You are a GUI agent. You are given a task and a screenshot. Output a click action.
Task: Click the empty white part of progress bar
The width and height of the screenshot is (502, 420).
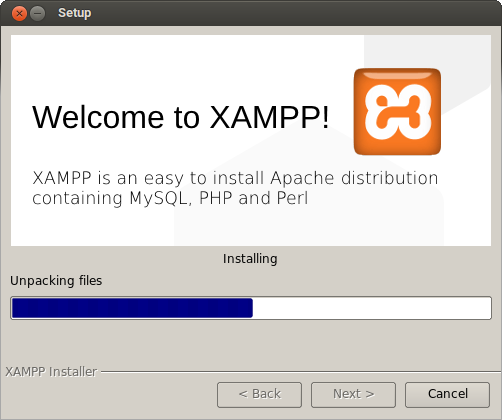click(372, 308)
